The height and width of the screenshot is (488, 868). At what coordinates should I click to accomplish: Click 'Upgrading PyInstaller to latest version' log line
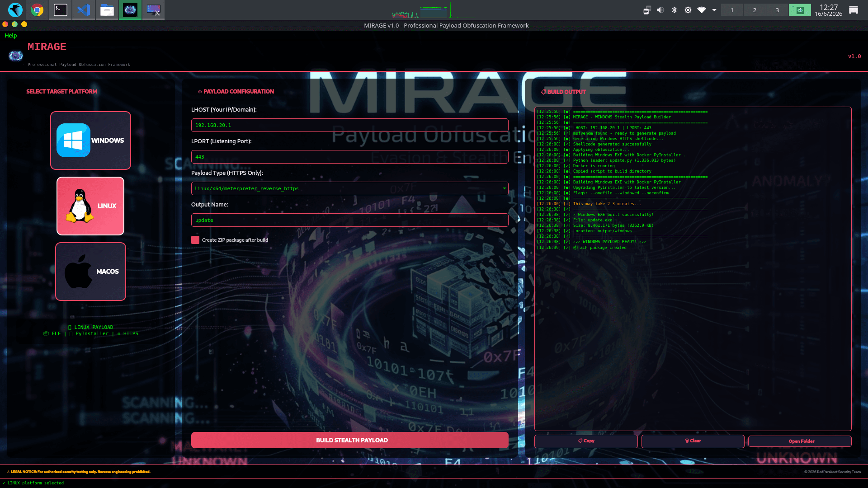tap(606, 188)
